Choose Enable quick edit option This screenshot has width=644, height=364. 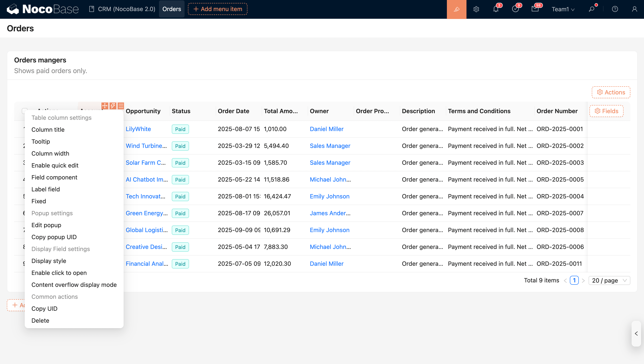tap(55, 165)
